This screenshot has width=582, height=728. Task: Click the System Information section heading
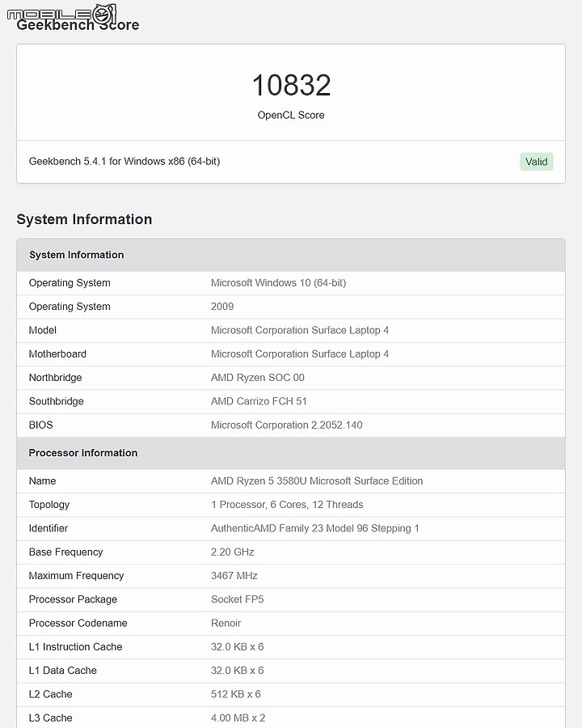[84, 219]
